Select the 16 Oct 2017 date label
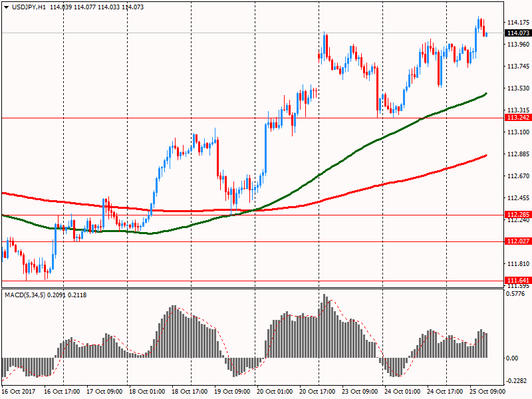 (19, 391)
